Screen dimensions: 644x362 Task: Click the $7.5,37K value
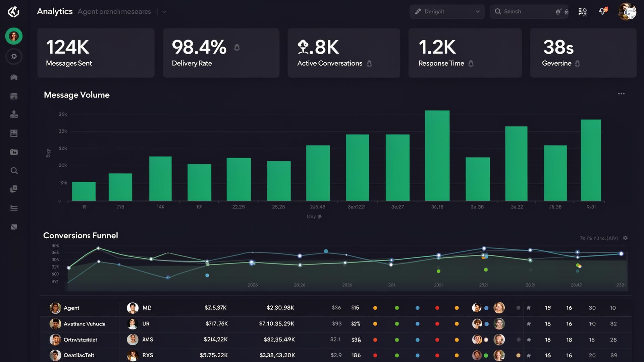point(215,308)
